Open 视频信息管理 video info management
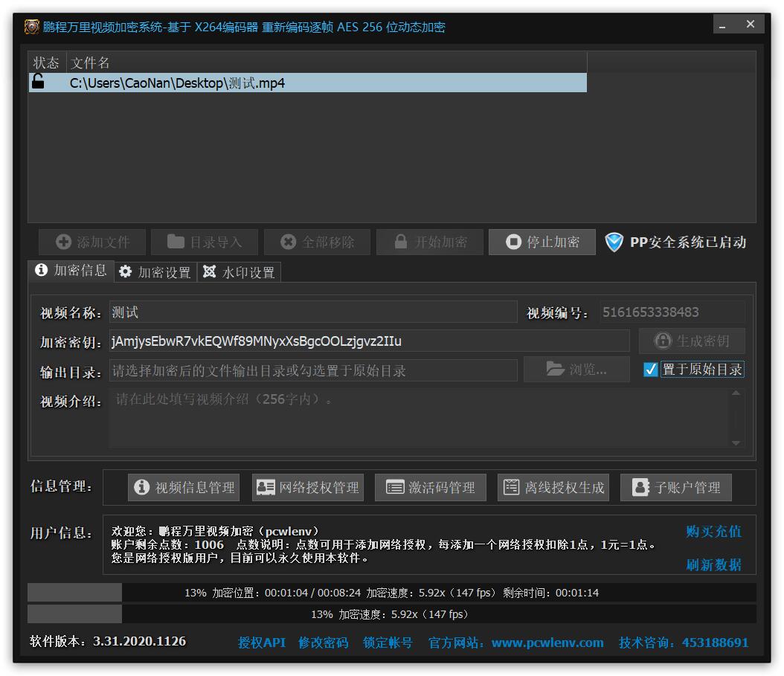The image size is (784, 676). [184, 488]
